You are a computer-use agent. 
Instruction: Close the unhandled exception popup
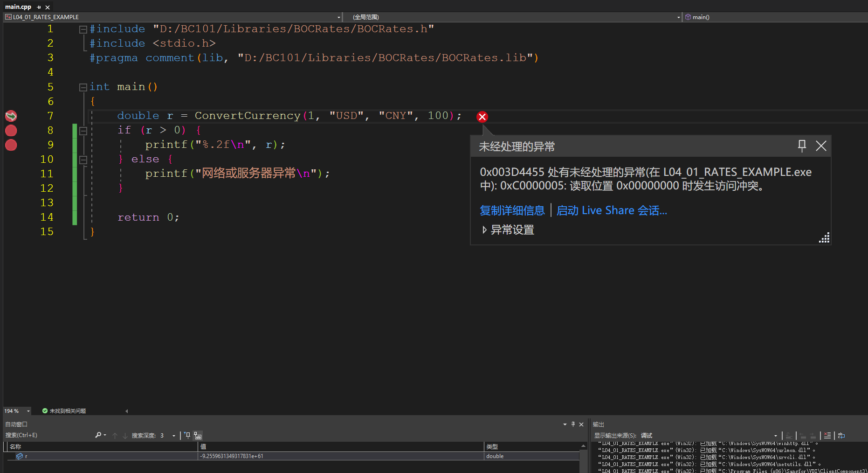pos(821,146)
